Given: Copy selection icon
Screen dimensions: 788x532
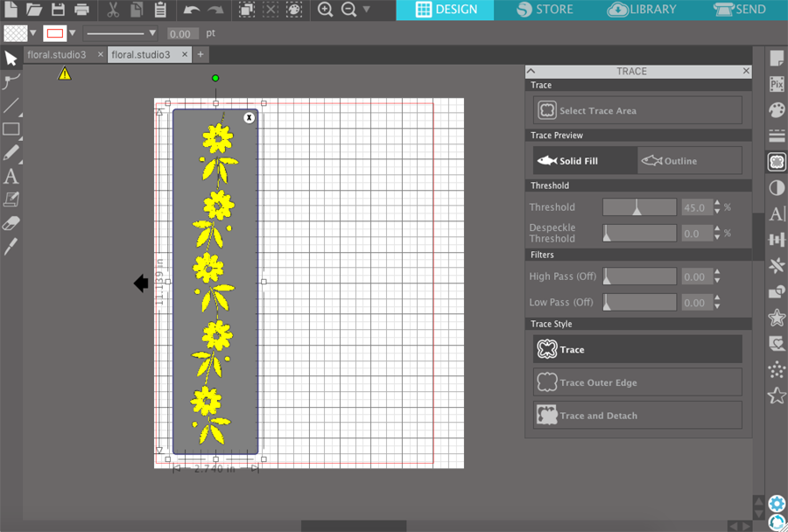Looking at the screenshot, I should (136, 9).
